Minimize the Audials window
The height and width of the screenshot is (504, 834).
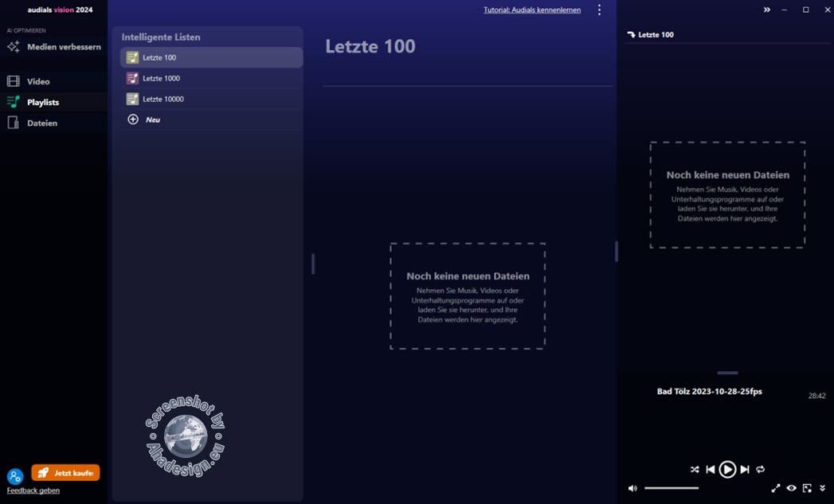pyautogui.click(x=784, y=10)
